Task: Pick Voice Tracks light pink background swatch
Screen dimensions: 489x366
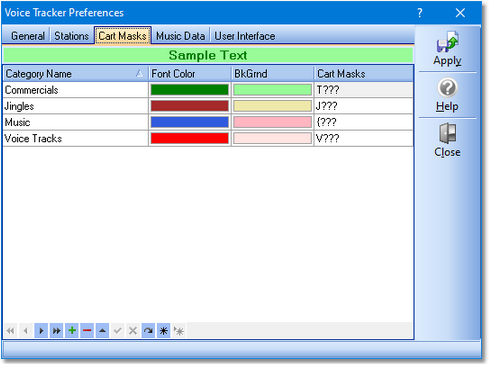Action: pyautogui.click(x=272, y=138)
